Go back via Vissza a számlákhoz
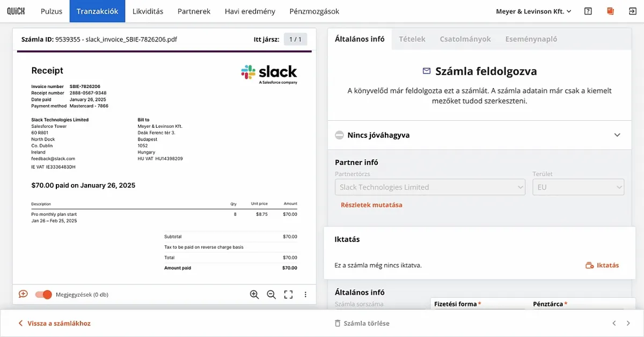Viewport: 644px width, 337px height. (54, 324)
